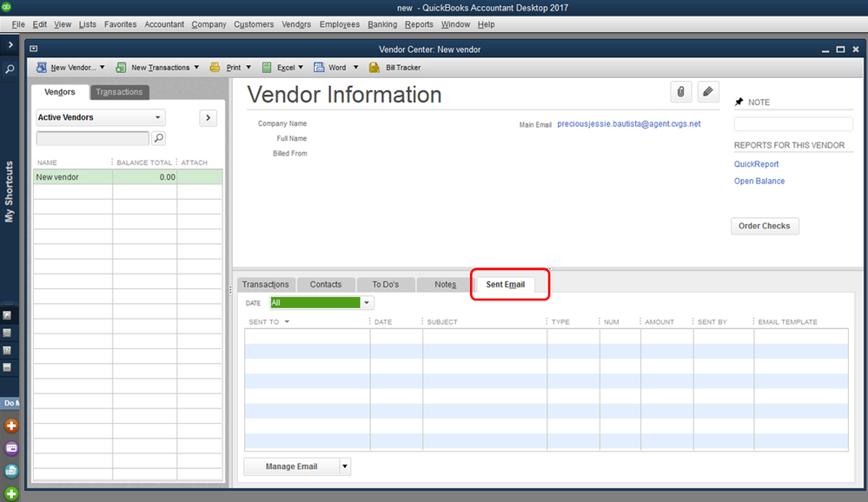Click the Excel toolbar icon
Image resolution: width=868 pixels, height=502 pixels.
coord(267,68)
